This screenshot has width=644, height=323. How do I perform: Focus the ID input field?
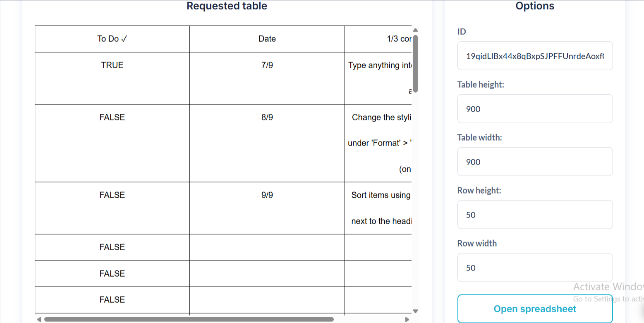coord(535,56)
